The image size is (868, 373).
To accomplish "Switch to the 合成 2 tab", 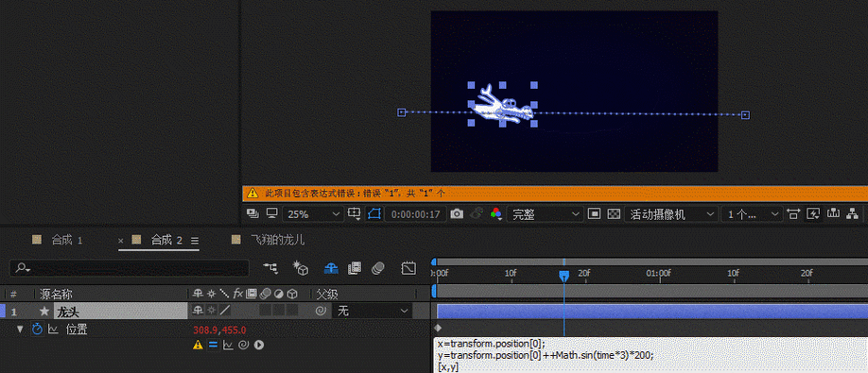I will (166, 240).
